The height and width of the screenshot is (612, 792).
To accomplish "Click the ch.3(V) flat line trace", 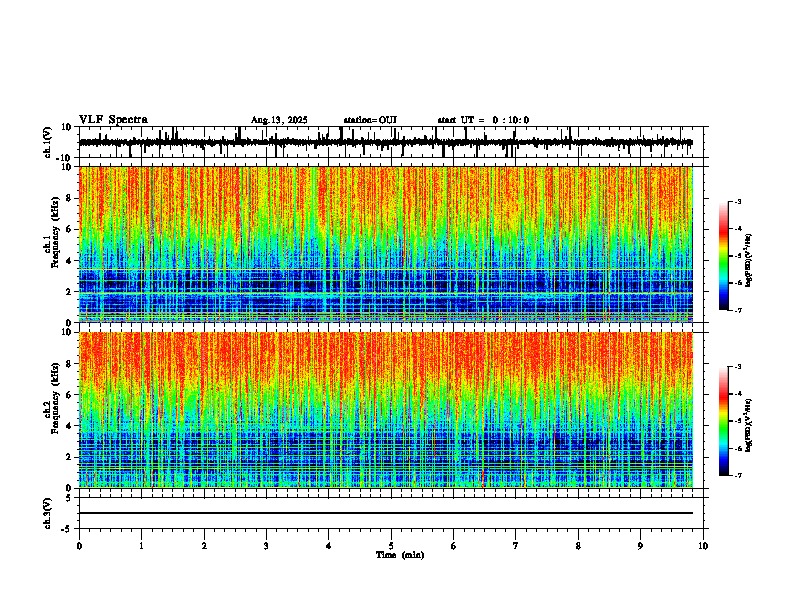I will coord(386,513).
